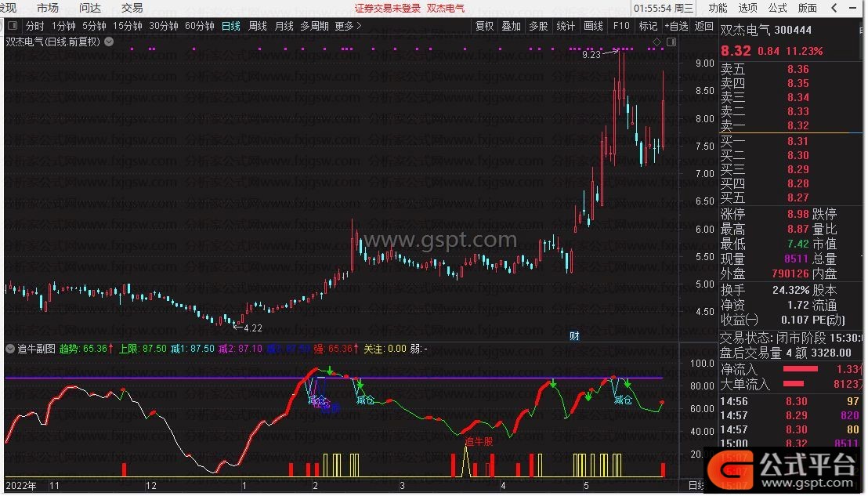The width and height of the screenshot is (868, 496).
Task: Switch to 周线 weekly chart
Action: coord(258,26)
